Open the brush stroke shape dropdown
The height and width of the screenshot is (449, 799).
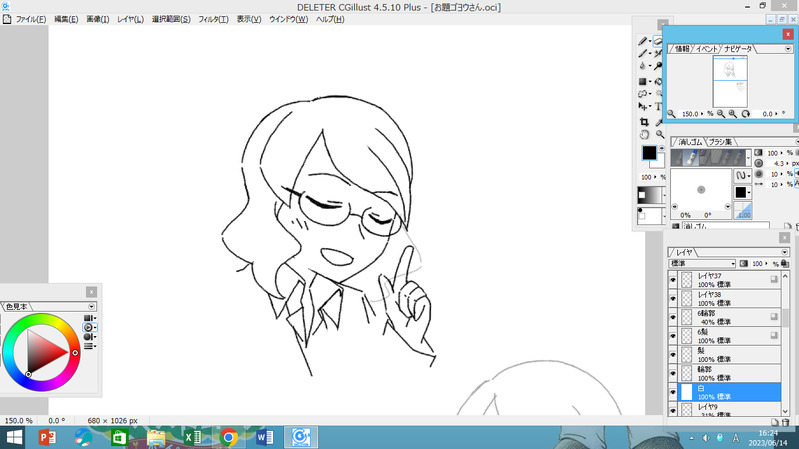[742, 176]
